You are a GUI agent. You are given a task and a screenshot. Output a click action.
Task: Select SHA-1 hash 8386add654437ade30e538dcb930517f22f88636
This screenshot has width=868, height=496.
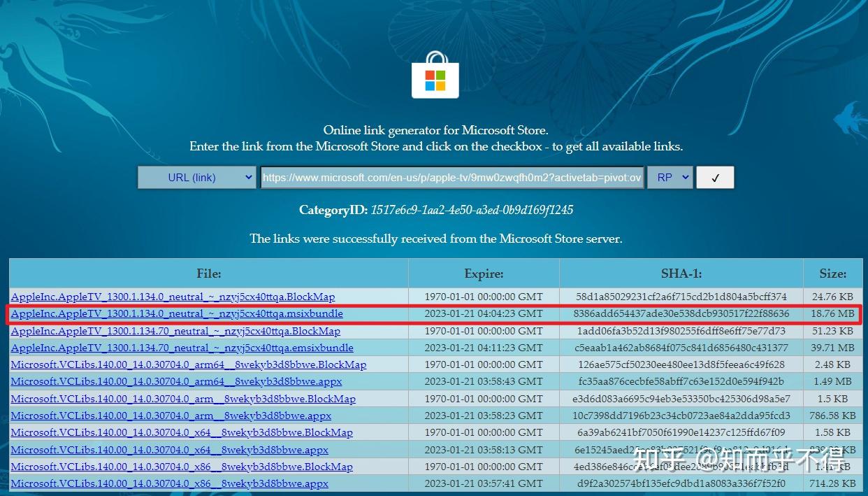click(x=681, y=314)
